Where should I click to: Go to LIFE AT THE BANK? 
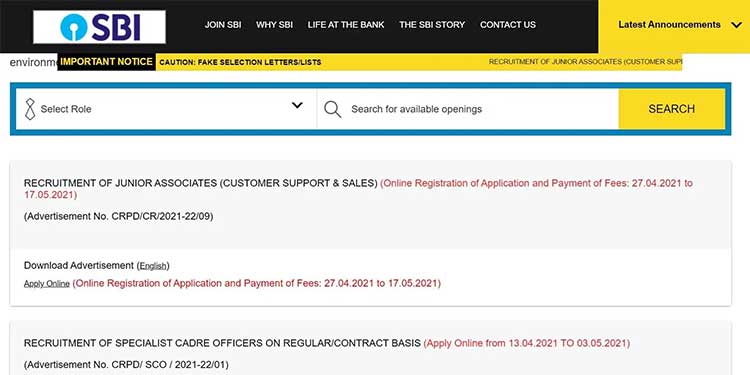(x=346, y=25)
